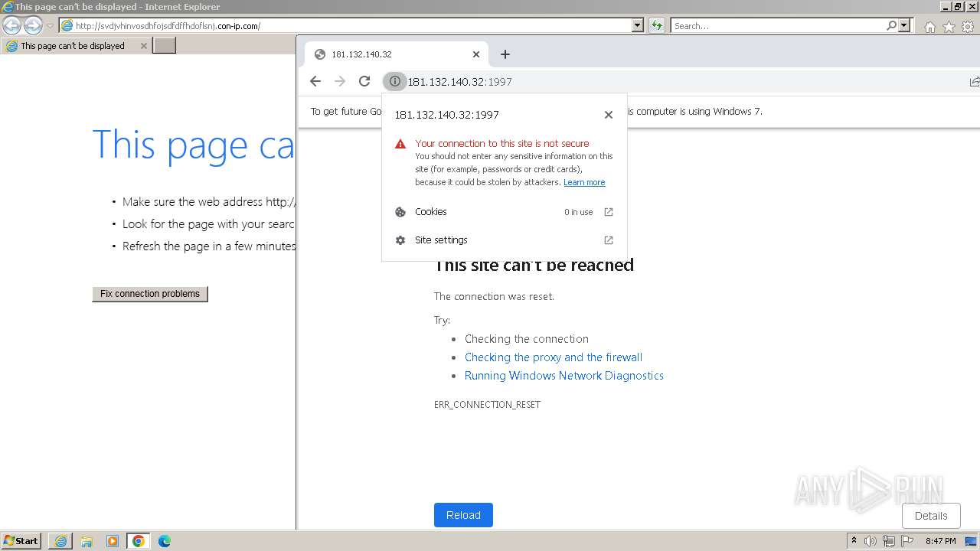This screenshot has height=551, width=980.
Task: Open Windows Media Player taskbar icon
Action: pos(113,541)
